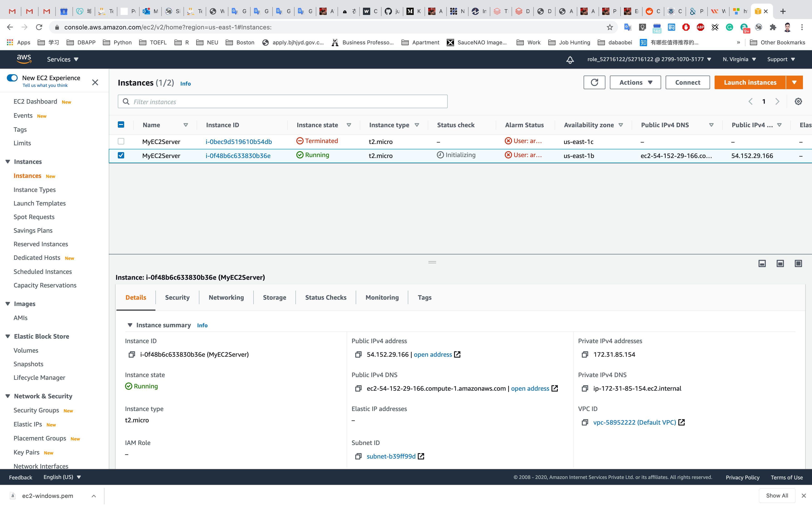Copy the private IPv4 address 172.31.85.154
The height and width of the screenshot is (507, 812).
tap(585, 354)
